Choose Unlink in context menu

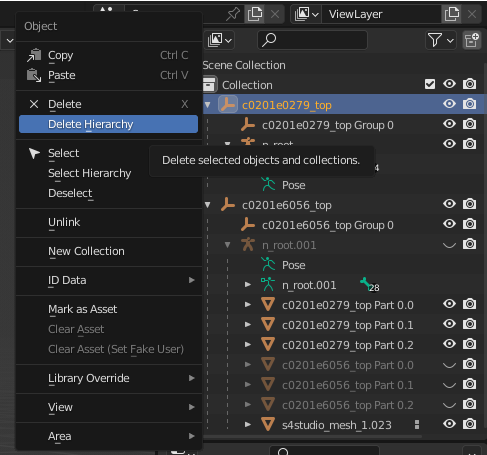(108, 222)
